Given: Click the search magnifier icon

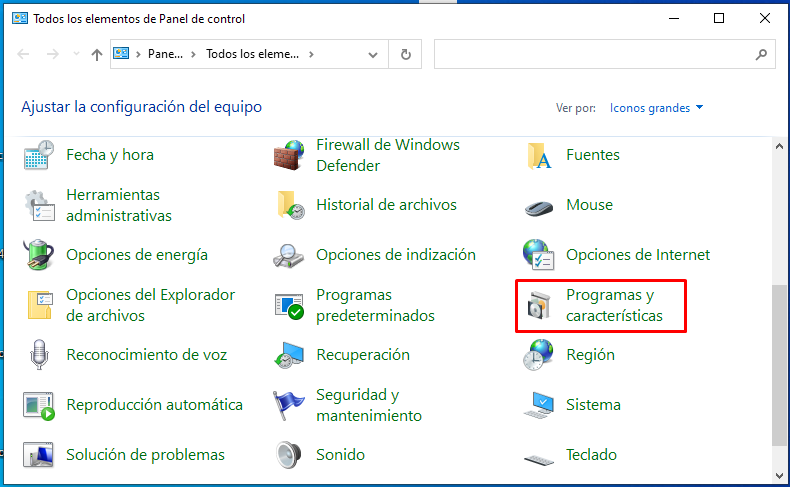Looking at the screenshot, I should (x=761, y=54).
